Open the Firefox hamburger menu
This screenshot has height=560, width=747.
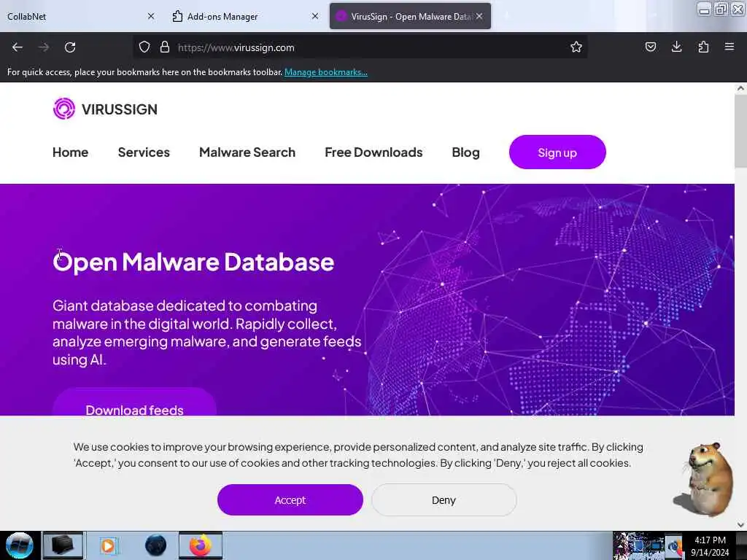[x=729, y=47]
